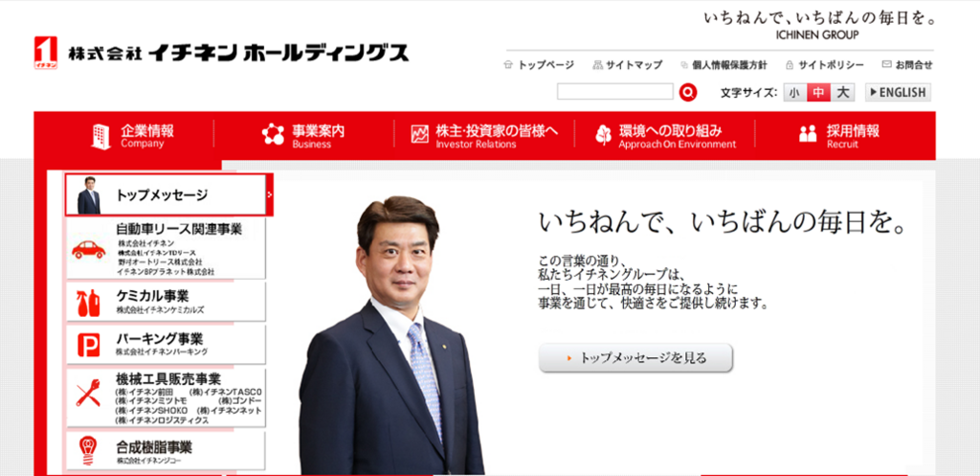Open 個人情報保護方針 link
980x476 pixels.
(x=729, y=64)
